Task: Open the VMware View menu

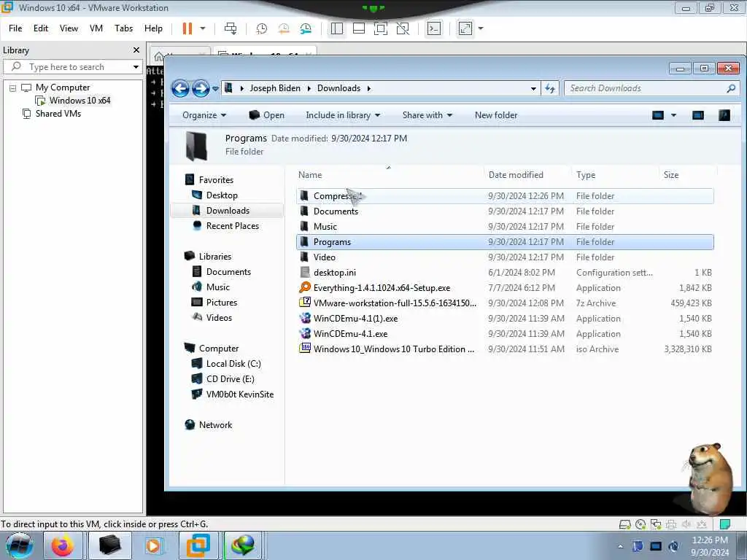Action: tap(69, 28)
